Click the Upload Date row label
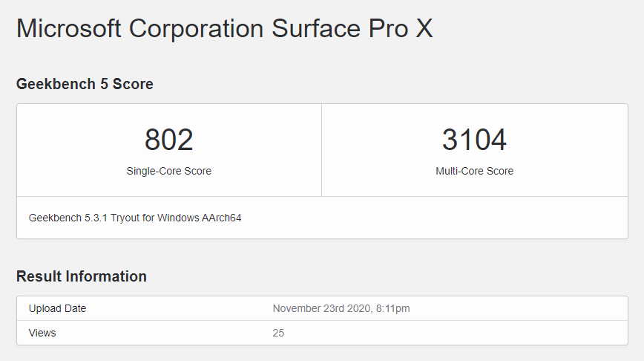 58,308
